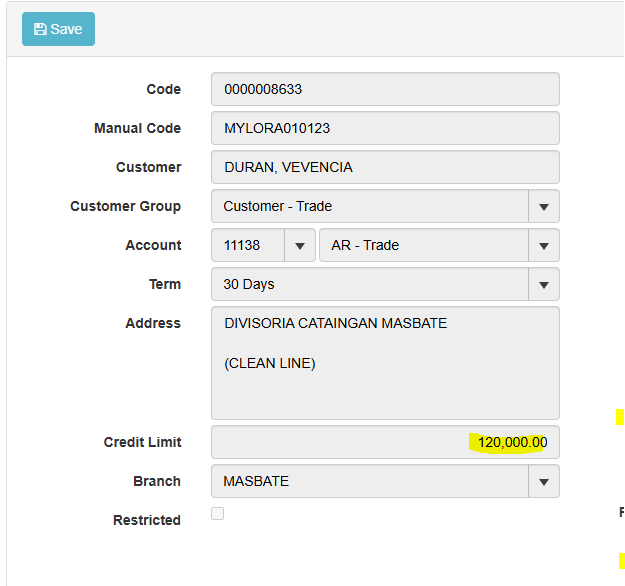Screen dimensions: 625x586
Task: Click the Term label
Action: pos(164,284)
